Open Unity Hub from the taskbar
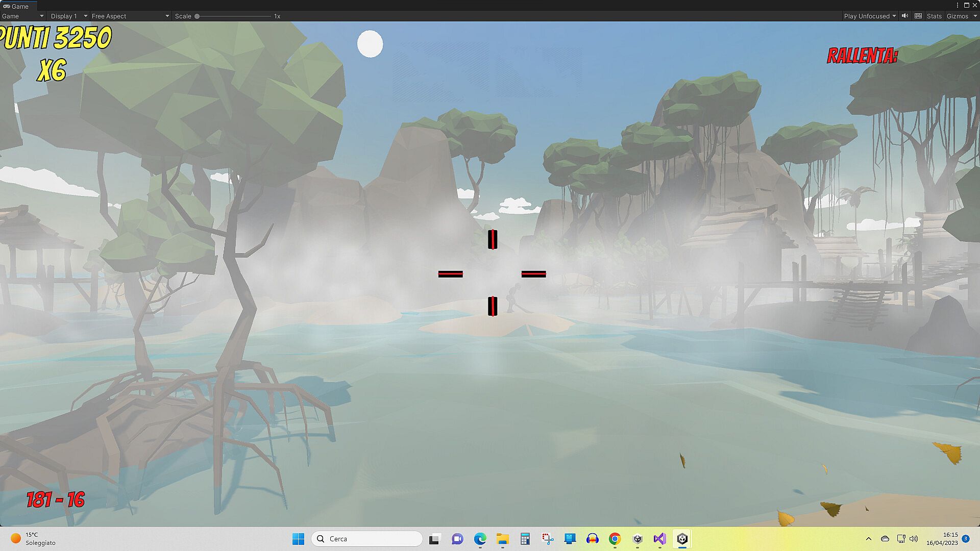980x551 pixels. pos(638,539)
